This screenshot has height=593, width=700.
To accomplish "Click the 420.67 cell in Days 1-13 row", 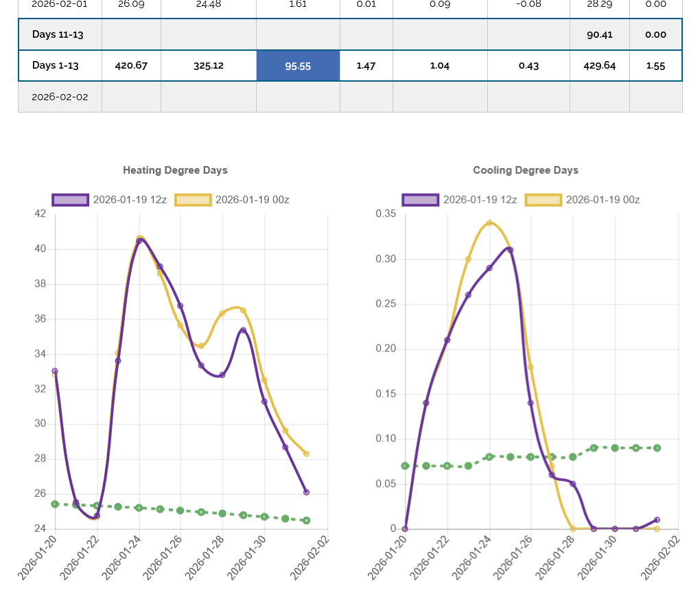I will pos(130,66).
